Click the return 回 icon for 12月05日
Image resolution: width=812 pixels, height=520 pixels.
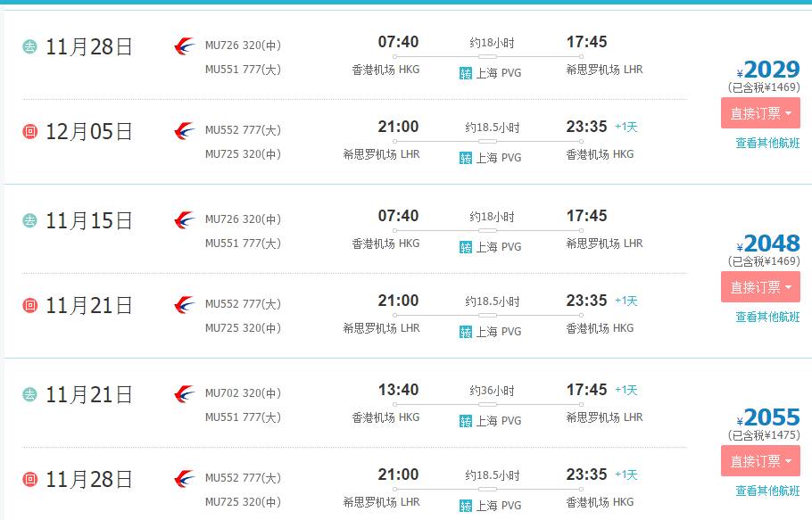[29, 132]
